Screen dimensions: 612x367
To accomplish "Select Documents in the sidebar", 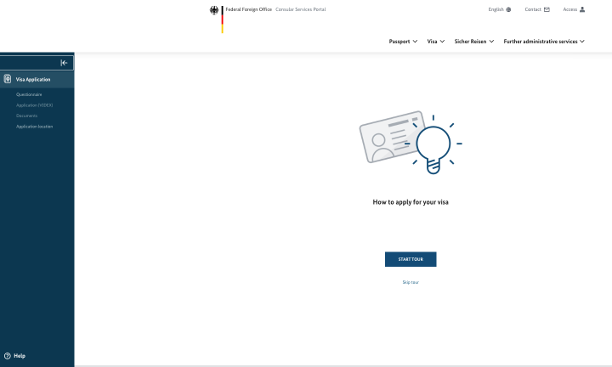I will click(x=27, y=116).
